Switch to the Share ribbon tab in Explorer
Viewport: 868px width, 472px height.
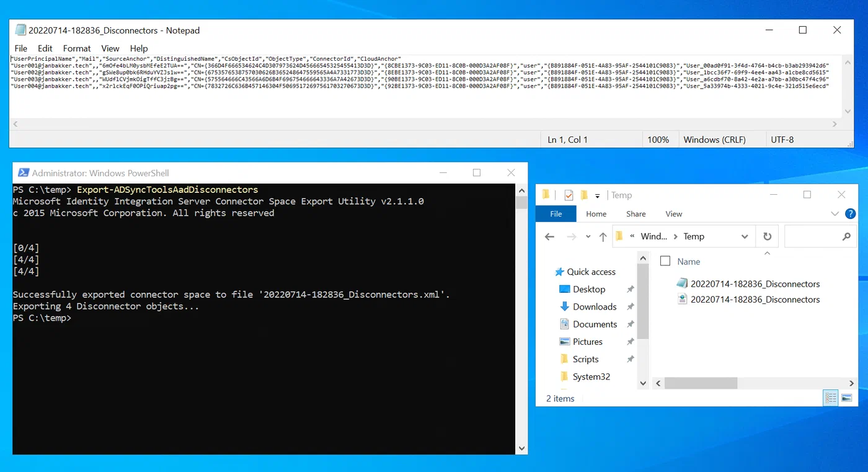tap(636, 214)
